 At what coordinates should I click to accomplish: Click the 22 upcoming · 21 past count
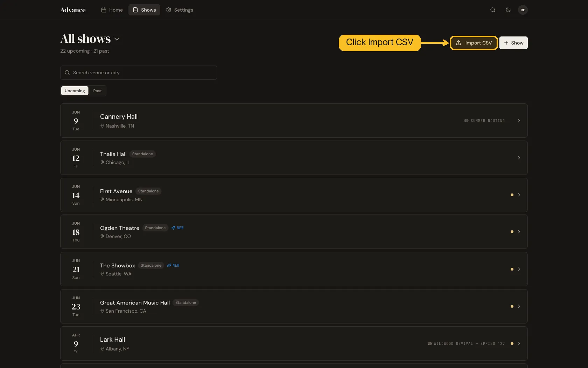(x=84, y=51)
